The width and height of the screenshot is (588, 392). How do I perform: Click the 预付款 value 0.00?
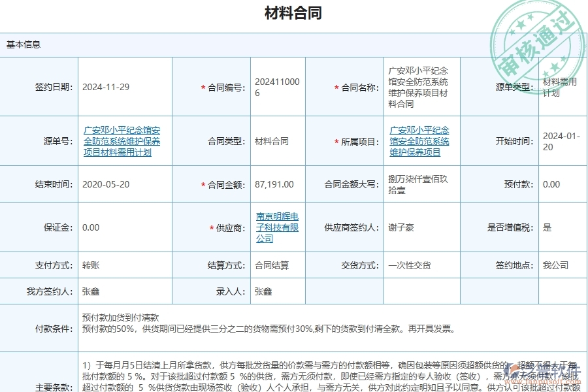[x=550, y=184]
